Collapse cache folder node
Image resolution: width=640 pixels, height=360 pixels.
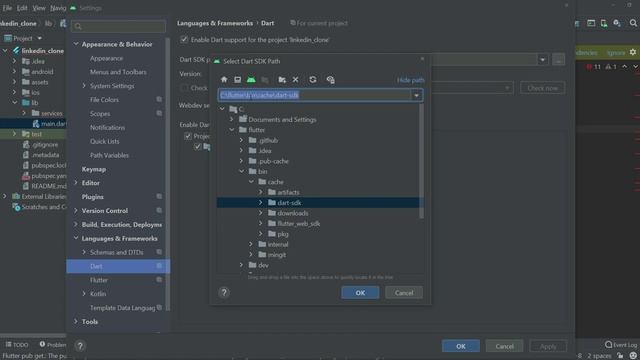[251, 182]
